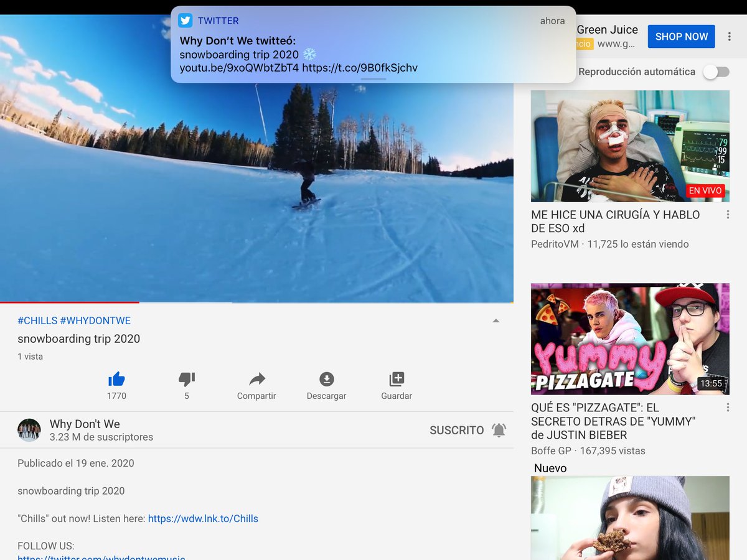
Task: Tap the youtu.be link in Twitter notification
Action: click(x=239, y=68)
